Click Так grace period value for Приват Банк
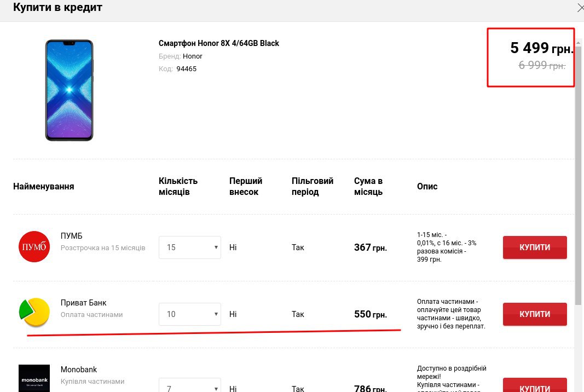 click(x=298, y=314)
